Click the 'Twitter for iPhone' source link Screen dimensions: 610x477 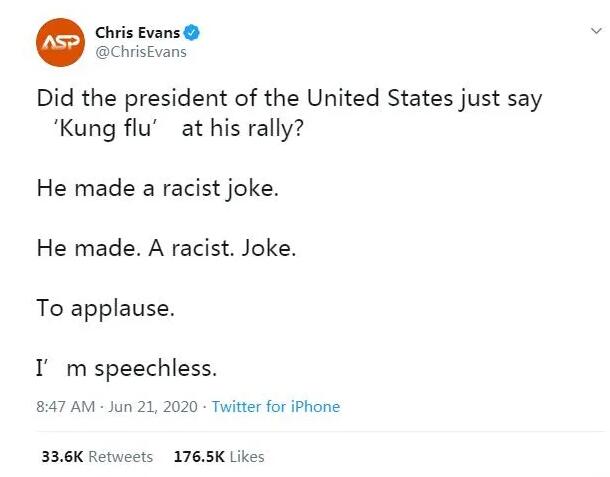pos(276,407)
